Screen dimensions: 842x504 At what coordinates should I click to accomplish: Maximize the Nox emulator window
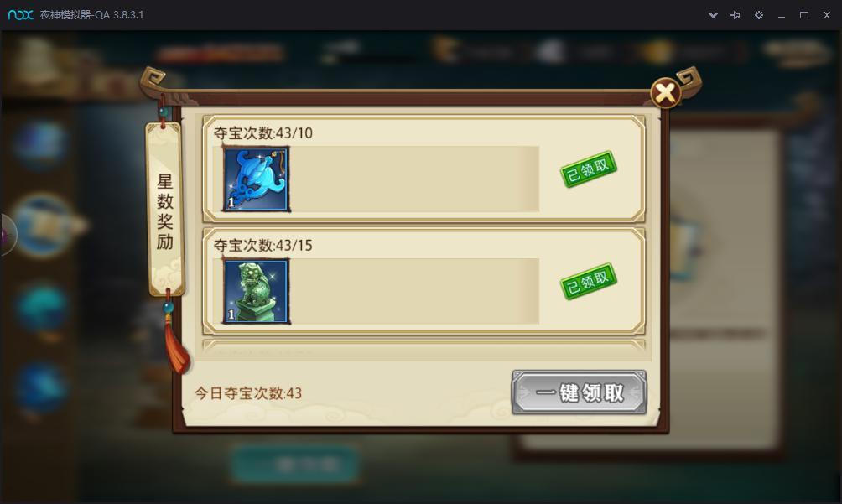point(804,15)
